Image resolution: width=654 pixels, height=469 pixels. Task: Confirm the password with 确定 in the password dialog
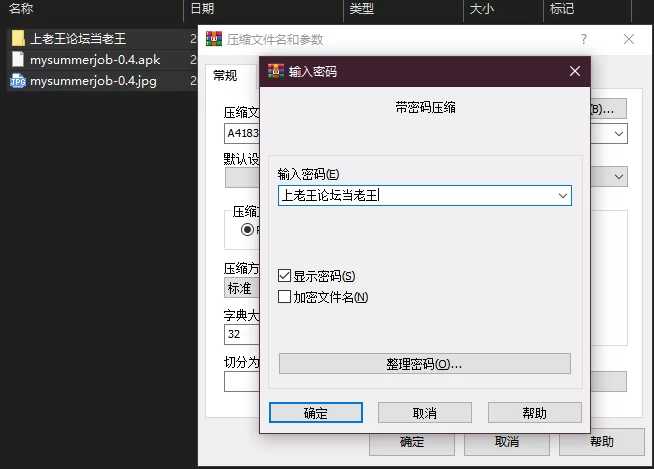316,413
